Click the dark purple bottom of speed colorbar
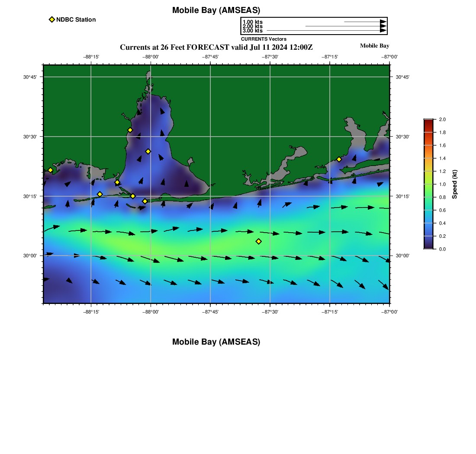The image size is (476, 454). [428, 246]
